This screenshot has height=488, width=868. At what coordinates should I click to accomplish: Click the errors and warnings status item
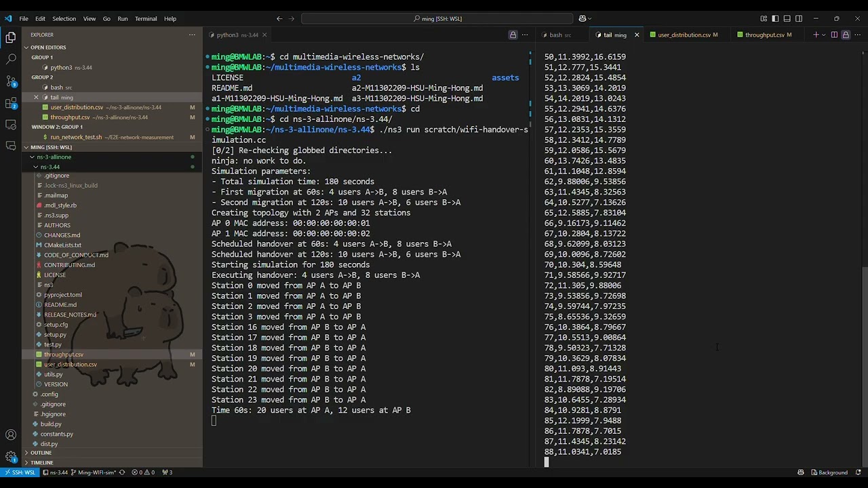143,472
